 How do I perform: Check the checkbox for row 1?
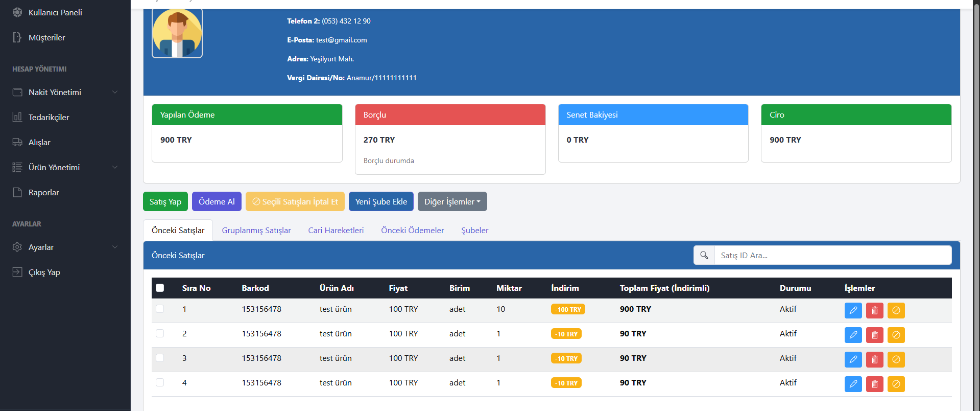160,309
